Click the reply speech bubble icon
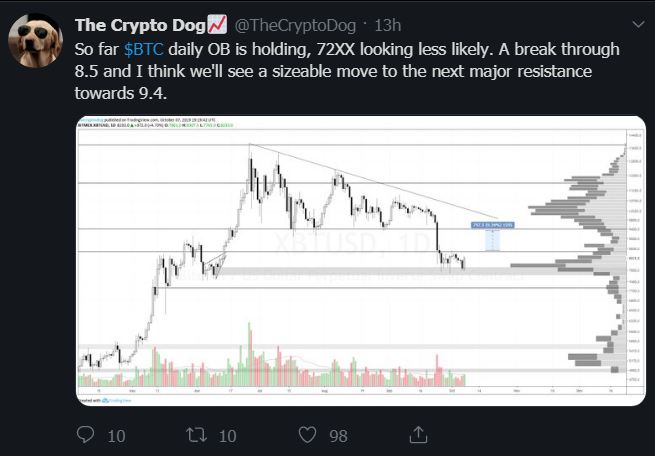Image resolution: width=655 pixels, height=456 pixels. point(86,435)
